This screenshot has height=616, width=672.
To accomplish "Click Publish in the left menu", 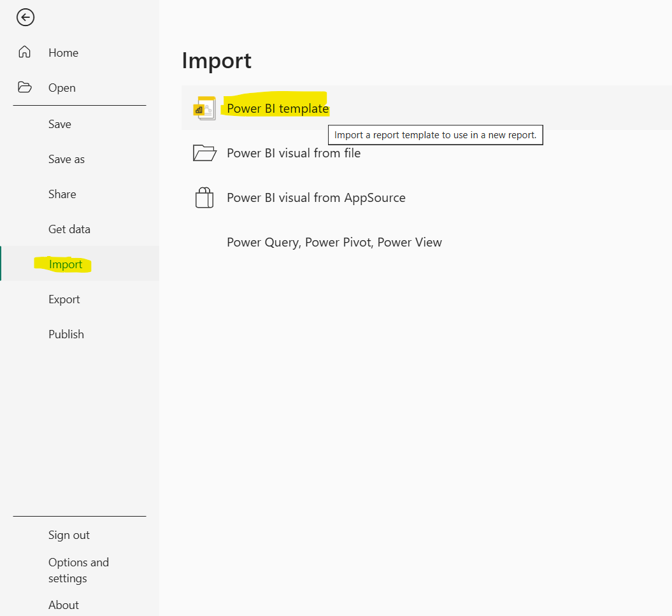I will click(x=66, y=334).
